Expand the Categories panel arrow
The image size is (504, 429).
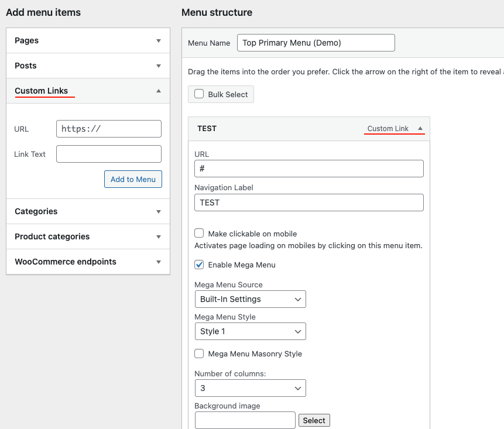click(158, 212)
